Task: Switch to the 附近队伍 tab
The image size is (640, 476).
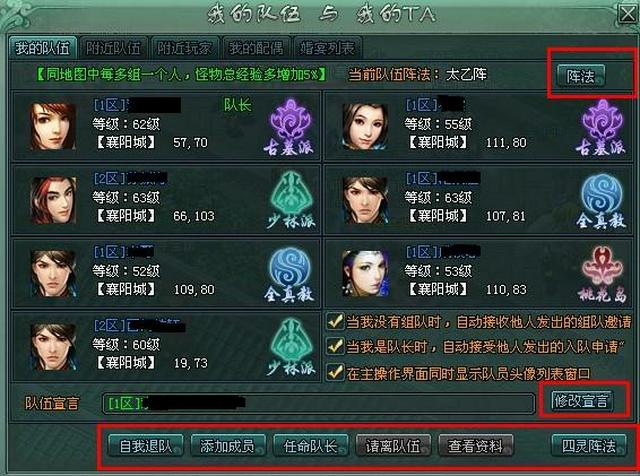Action: click(113, 48)
